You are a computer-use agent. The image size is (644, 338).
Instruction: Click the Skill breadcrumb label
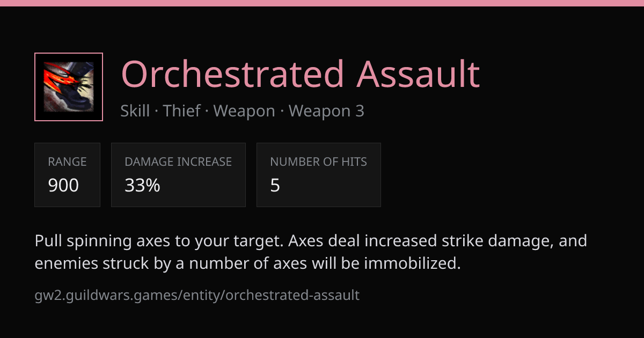click(135, 111)
